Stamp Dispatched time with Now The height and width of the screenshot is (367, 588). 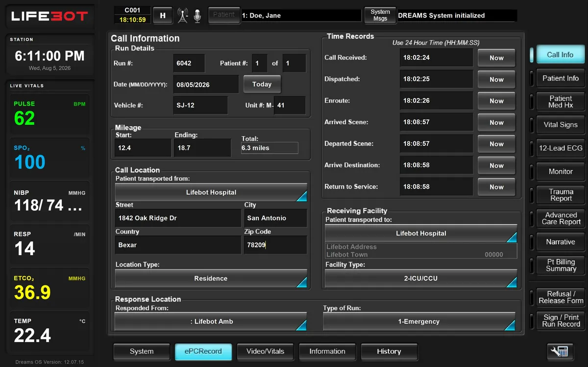(496, 79)
